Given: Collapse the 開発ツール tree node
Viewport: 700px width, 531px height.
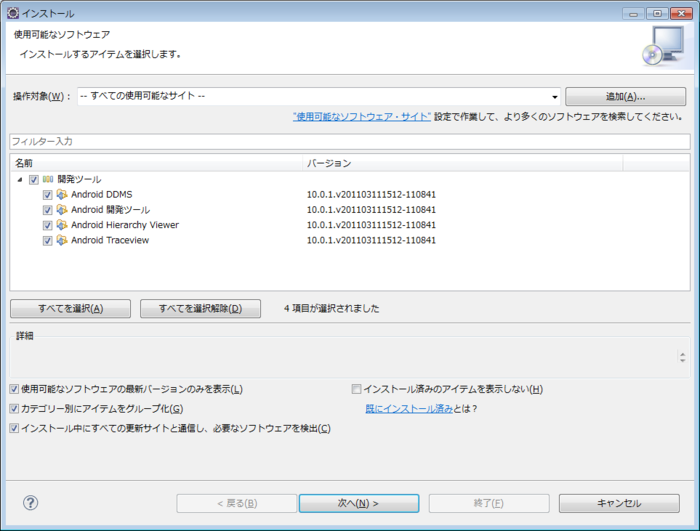Looking at the screenshot, I should pyautogui.click(x=20, y=180).
